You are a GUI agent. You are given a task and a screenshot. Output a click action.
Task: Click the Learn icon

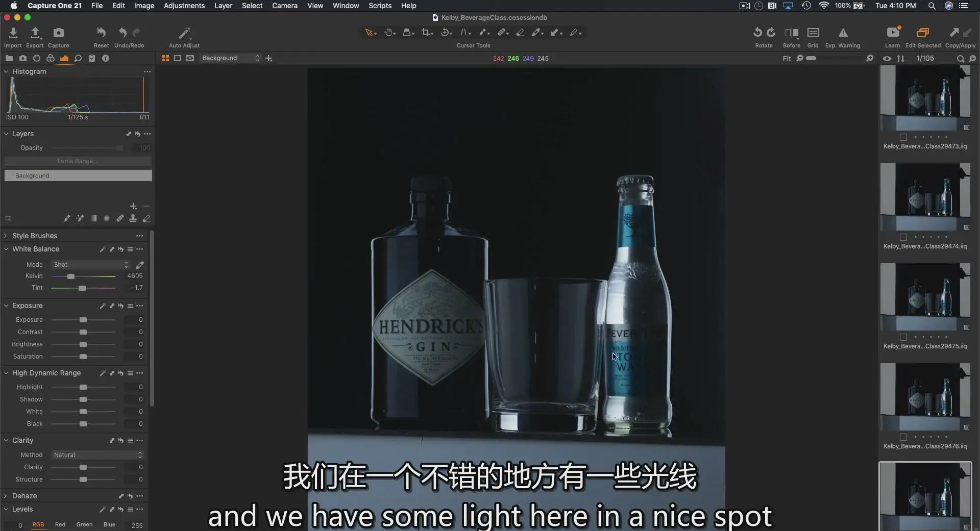[893, 33]
